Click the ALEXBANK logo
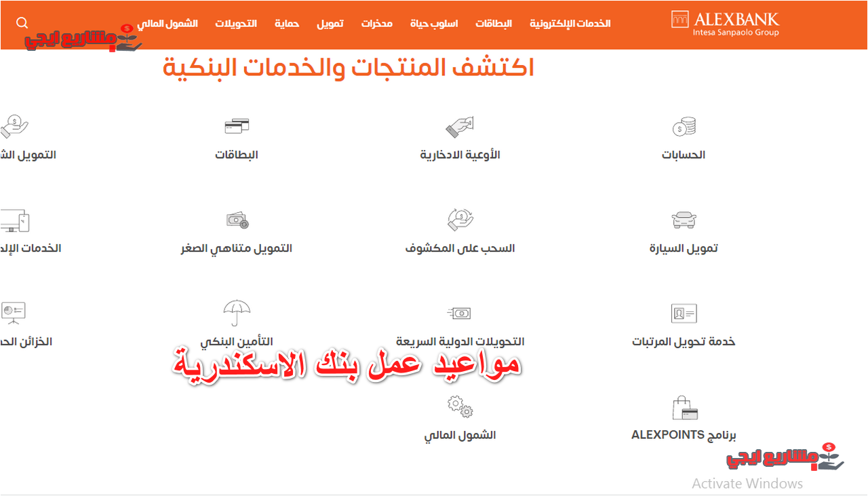Image resolution: width=868 pixels, height=496 pixels. 725,23
